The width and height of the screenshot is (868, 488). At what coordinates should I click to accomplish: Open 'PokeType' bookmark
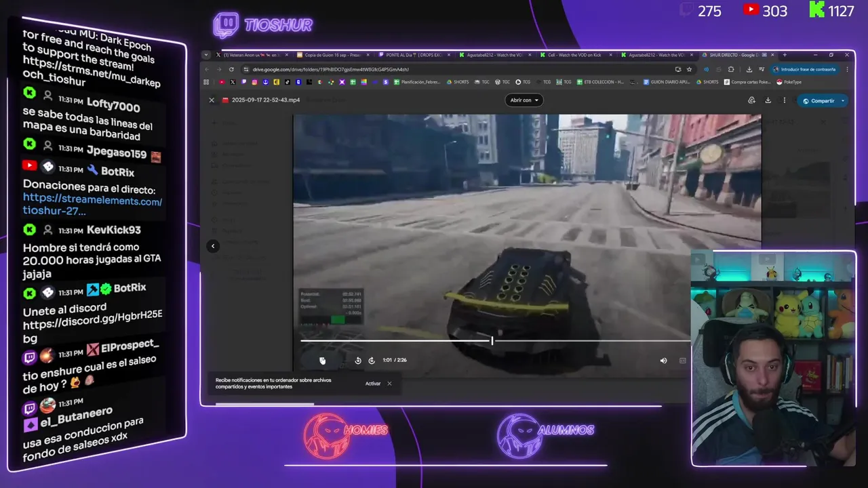[x=789, y=82]
